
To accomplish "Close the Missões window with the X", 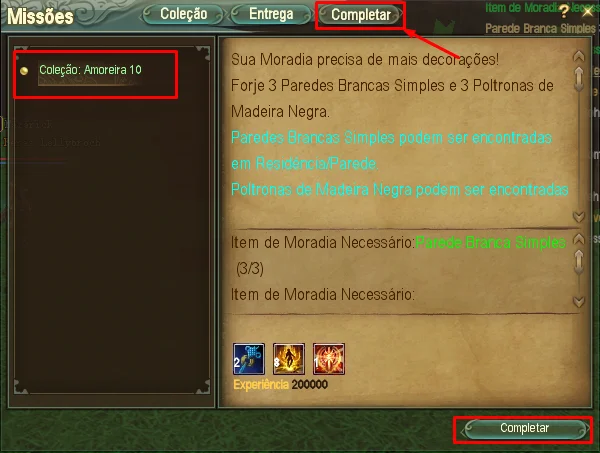I will [587, 12].
